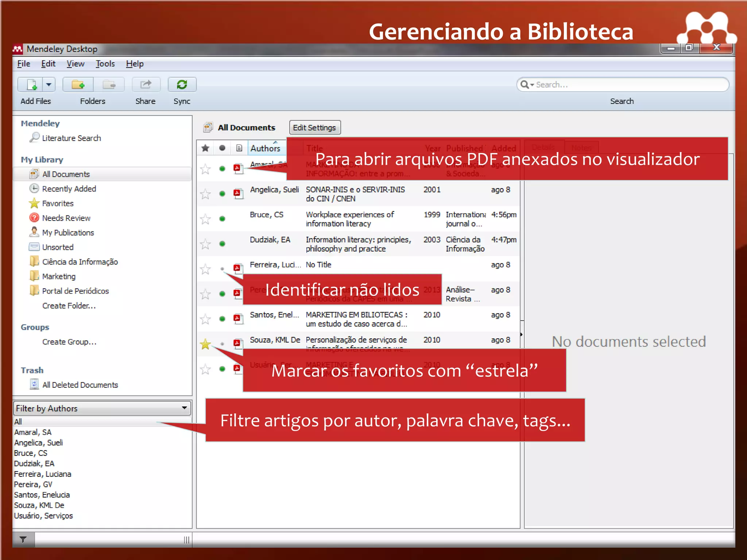Toggle the read status dot for Angelica, Sueli
Viewport: 747px width, 560px height.
pos(222,194)
